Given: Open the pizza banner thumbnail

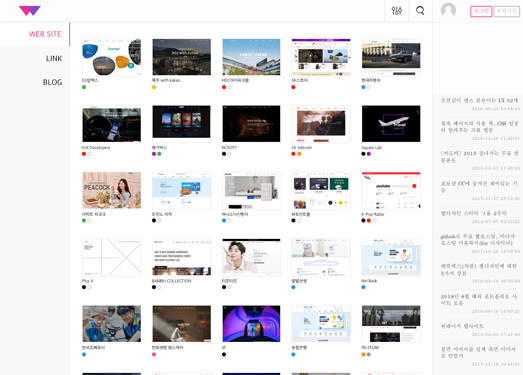Looking at the screenshot, I should point(181,191).
